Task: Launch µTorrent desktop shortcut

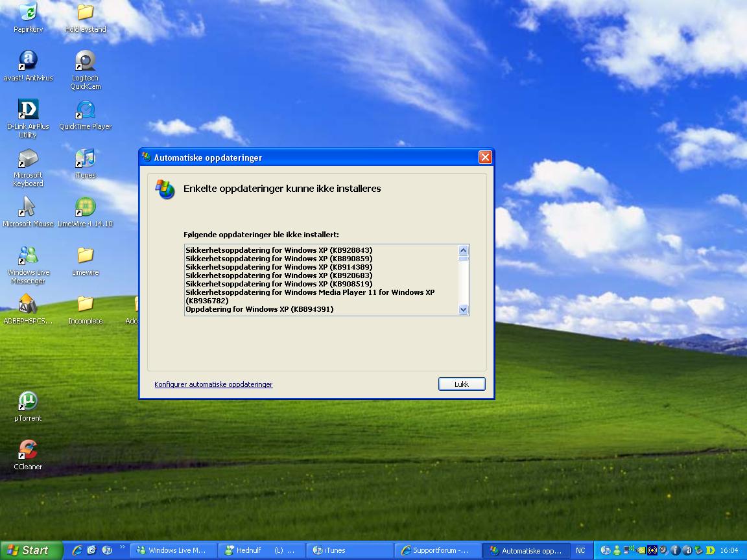Action: (28, 406)
